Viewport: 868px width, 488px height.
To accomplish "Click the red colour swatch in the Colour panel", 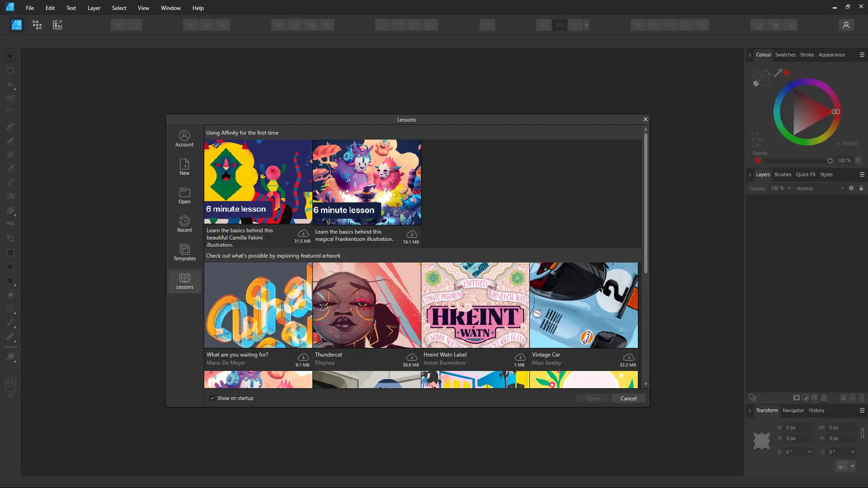I will point(787,72).
